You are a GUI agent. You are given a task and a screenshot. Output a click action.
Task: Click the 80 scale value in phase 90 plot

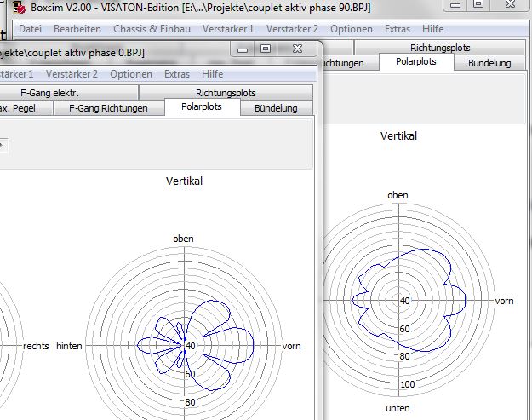[404, 356]
